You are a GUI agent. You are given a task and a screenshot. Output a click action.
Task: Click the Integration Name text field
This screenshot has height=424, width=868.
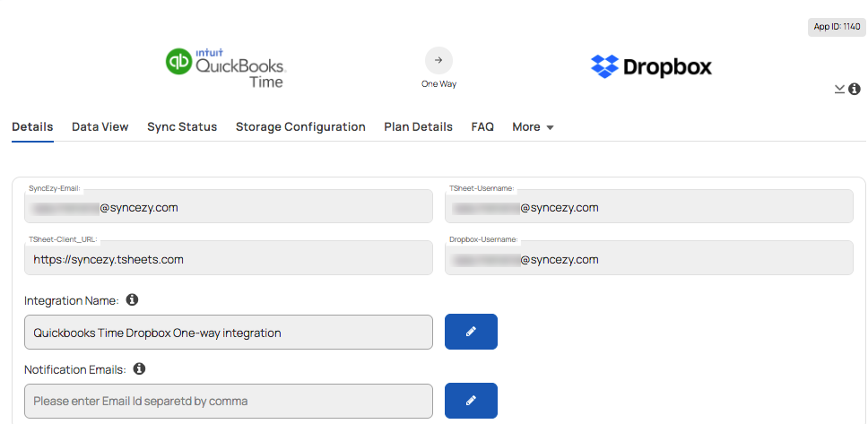[x=229, y=332]
